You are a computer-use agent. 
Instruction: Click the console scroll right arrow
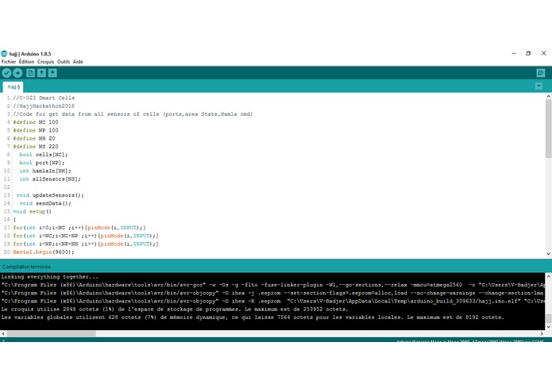tap(542, 333)
